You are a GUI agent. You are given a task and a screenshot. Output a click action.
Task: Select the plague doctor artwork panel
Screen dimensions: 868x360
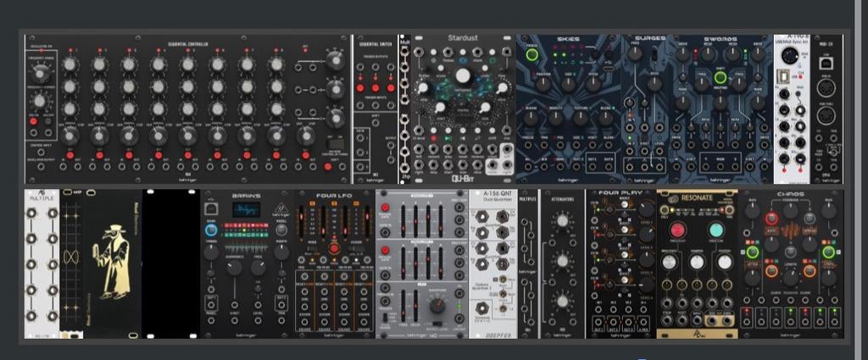[113, 263]
